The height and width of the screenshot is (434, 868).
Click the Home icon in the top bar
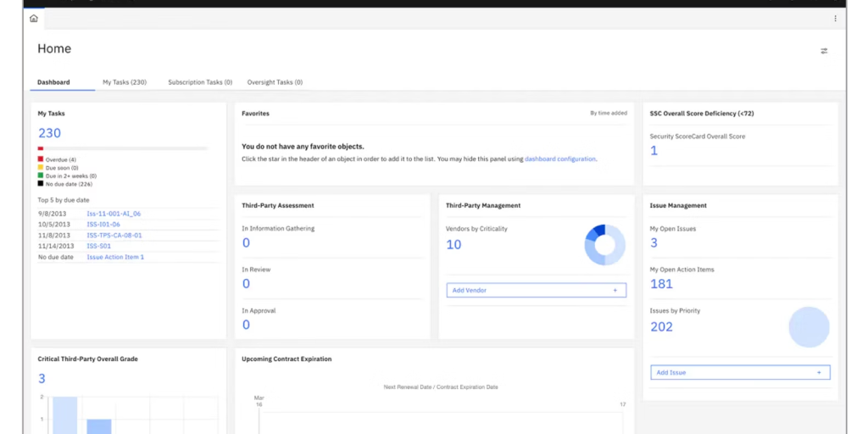(x=34, y=18)
